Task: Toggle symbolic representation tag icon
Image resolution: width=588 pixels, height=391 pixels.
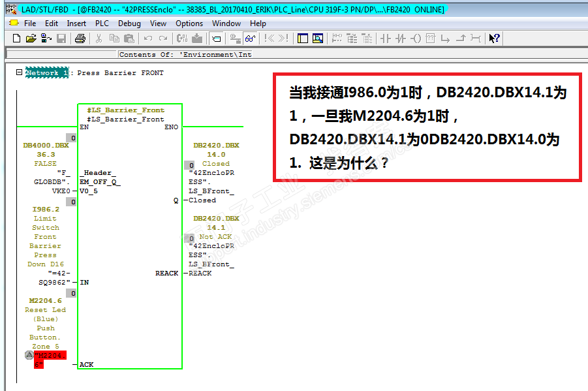Action: [x=217, y=39]
